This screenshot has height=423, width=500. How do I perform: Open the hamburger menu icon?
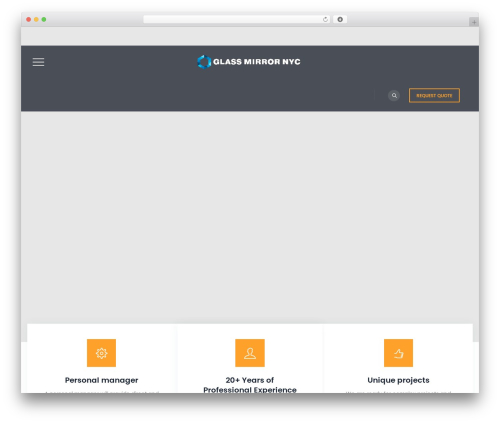click(38, 62)
